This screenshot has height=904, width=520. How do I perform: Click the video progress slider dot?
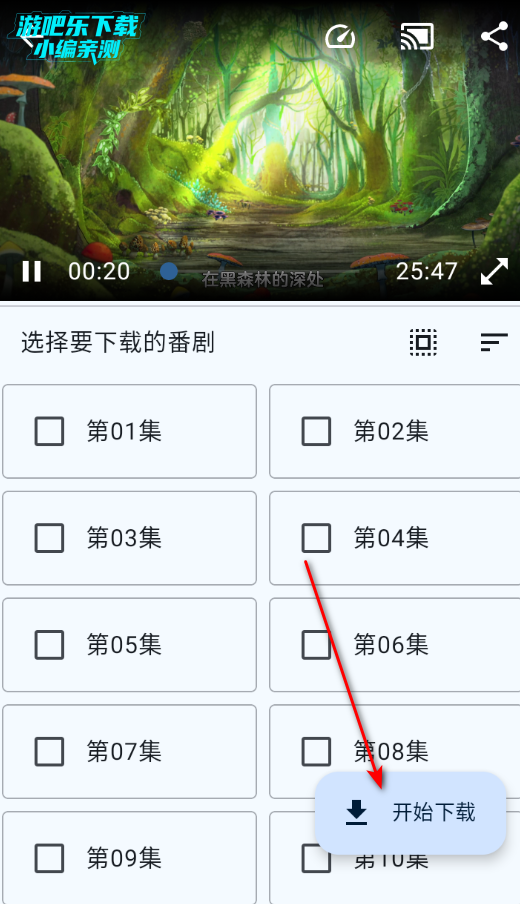point(168,271)
